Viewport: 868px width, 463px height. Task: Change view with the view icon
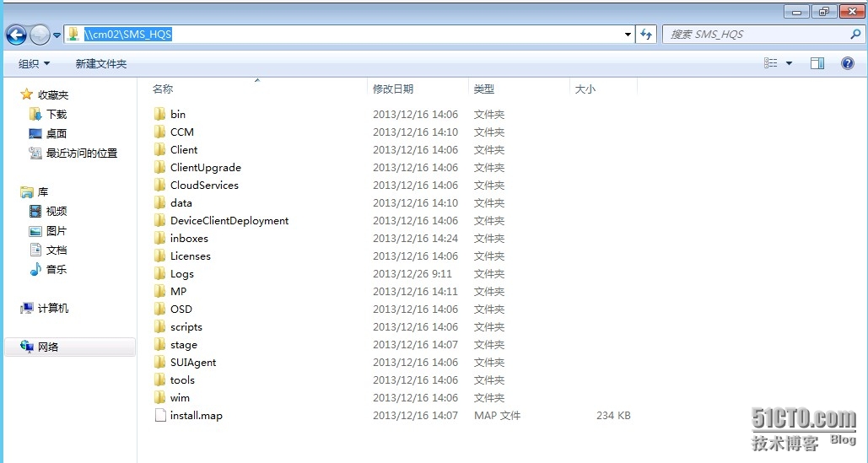(771, 63)
